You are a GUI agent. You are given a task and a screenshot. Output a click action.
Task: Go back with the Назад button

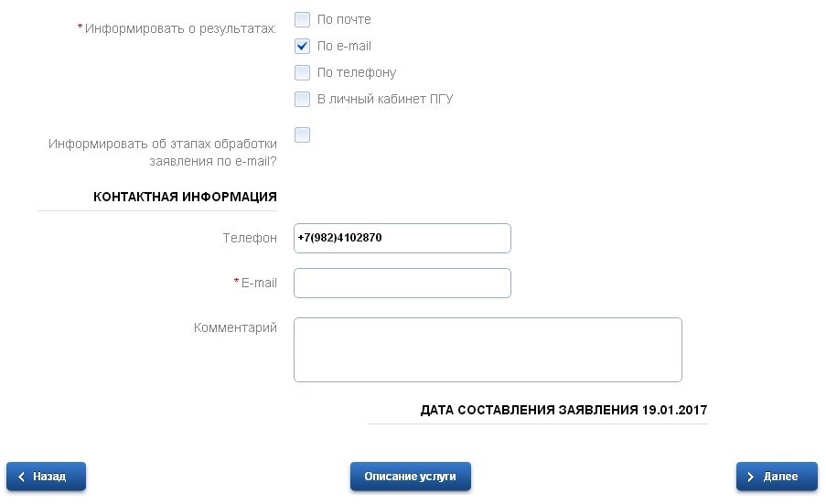[x=46, y=477]
